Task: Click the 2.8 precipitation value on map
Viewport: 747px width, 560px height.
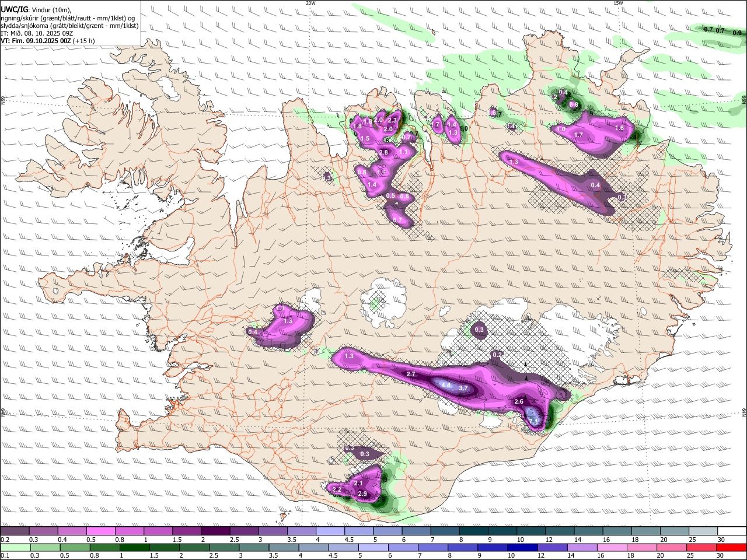Action: [383, 152]
